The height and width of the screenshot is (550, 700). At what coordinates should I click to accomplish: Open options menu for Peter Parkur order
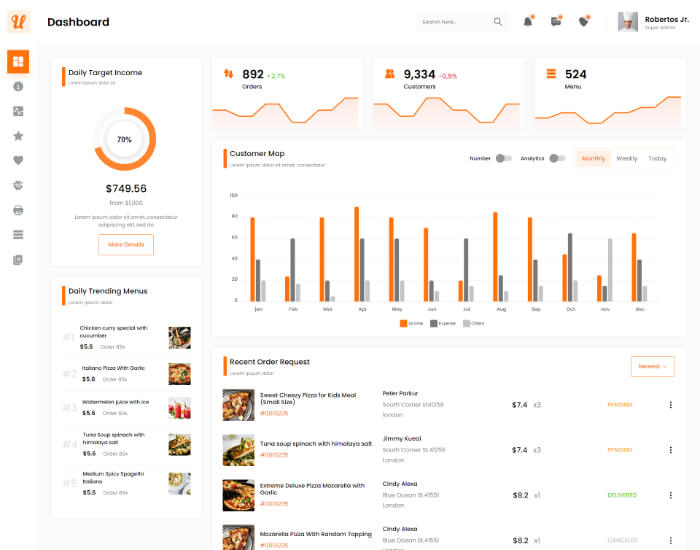pos(670,405)
